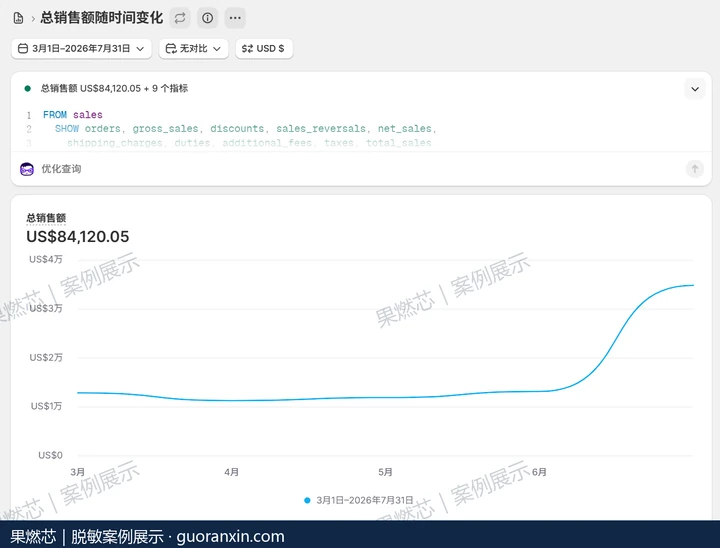This screenshot has width=720, height=548.
Task: Click the 6月 x-axis label
Action: tap(539, 472)
